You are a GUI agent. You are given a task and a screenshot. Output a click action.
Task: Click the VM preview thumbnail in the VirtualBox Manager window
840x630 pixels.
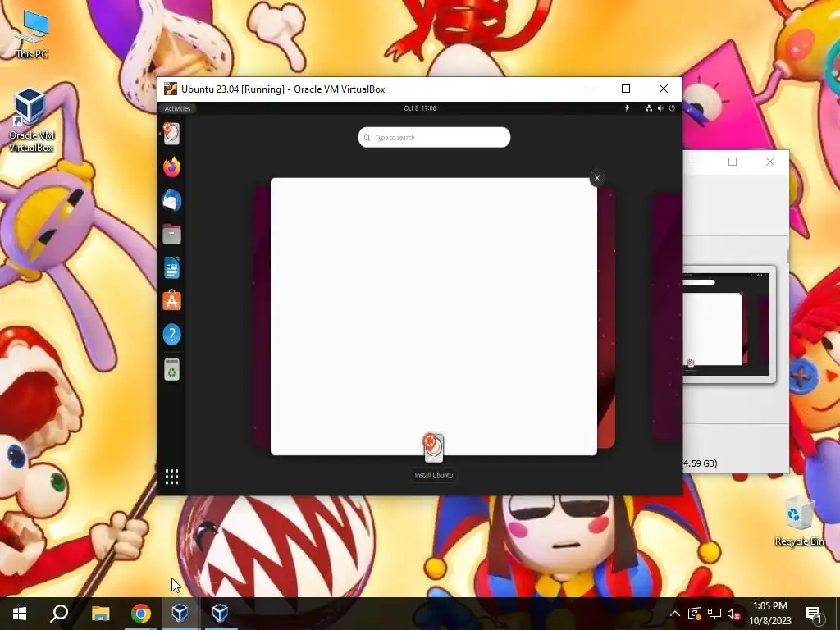[x=728, y=324]
